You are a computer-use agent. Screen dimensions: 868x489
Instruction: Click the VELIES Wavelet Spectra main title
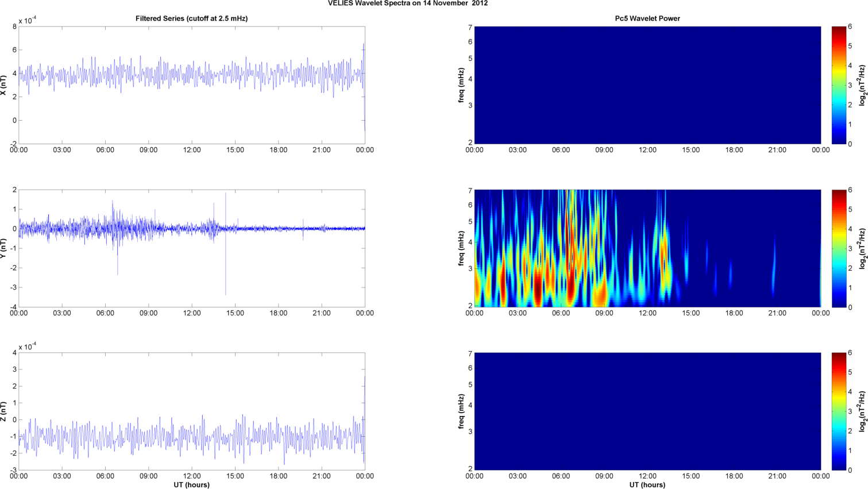tap(407, 3)
